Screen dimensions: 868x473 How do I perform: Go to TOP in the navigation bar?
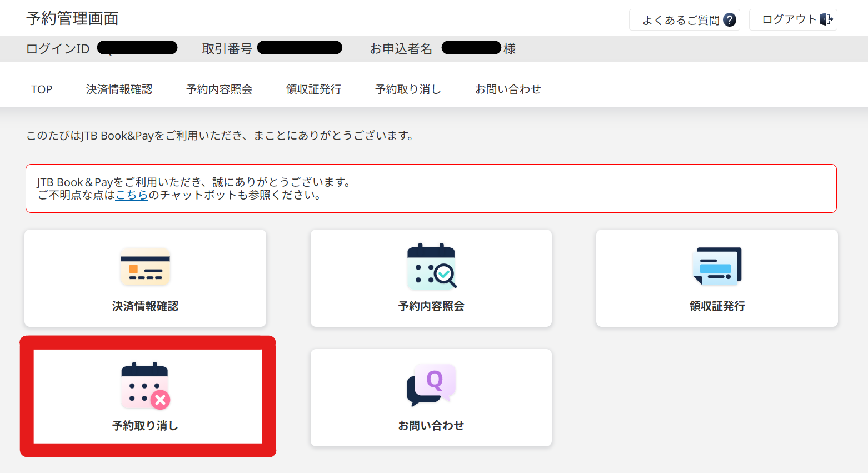(x=42, y=89)
